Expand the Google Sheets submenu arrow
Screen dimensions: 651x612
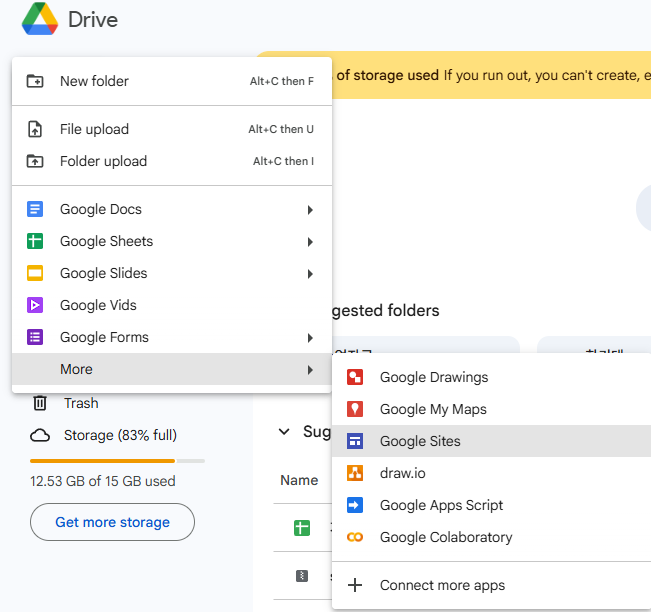310,242
